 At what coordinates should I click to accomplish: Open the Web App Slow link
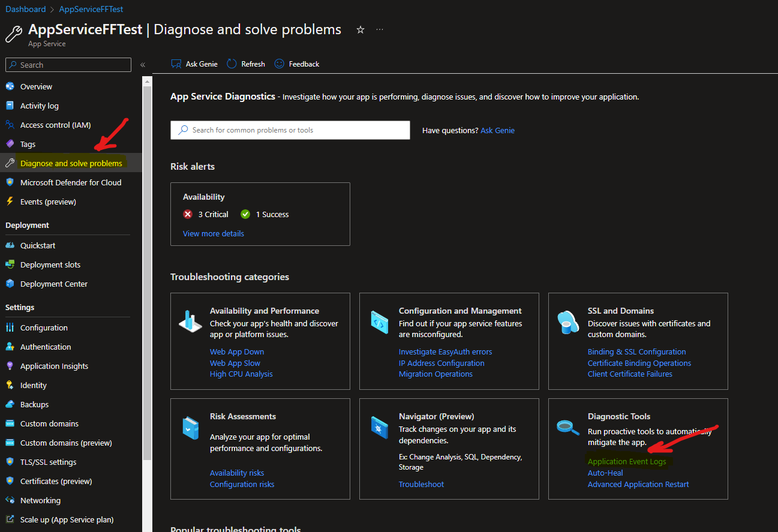(x=235, y=363)
